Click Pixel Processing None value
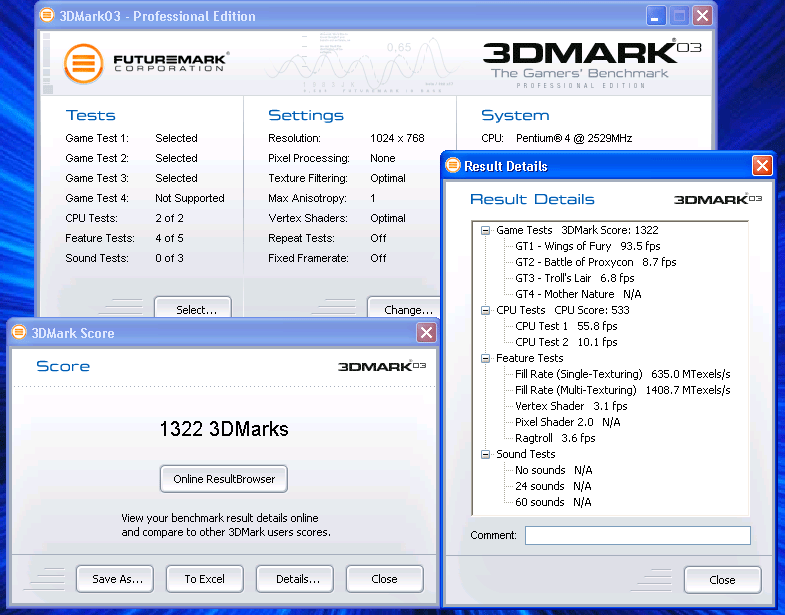Viewport: 785px width, 615px height. click(382, 158)
